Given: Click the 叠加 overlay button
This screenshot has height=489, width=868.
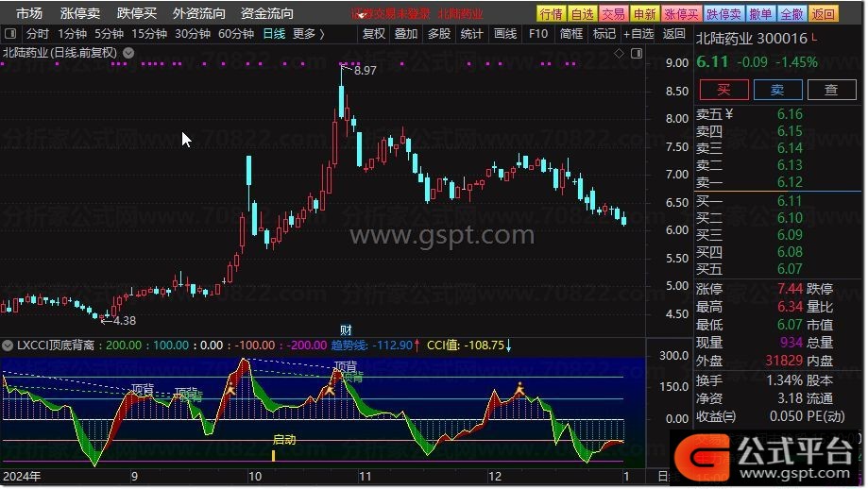Looking at the screenshot, I should click(406, 34).
